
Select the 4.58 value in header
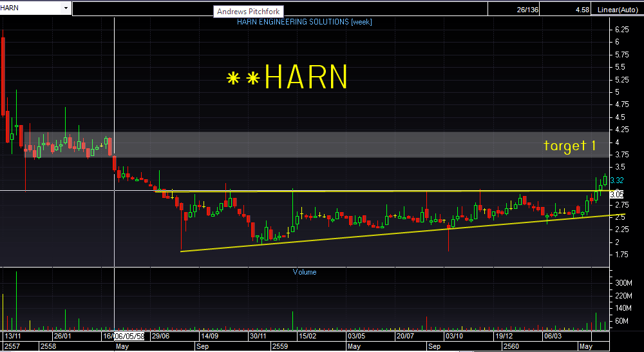tap(583, 10)
